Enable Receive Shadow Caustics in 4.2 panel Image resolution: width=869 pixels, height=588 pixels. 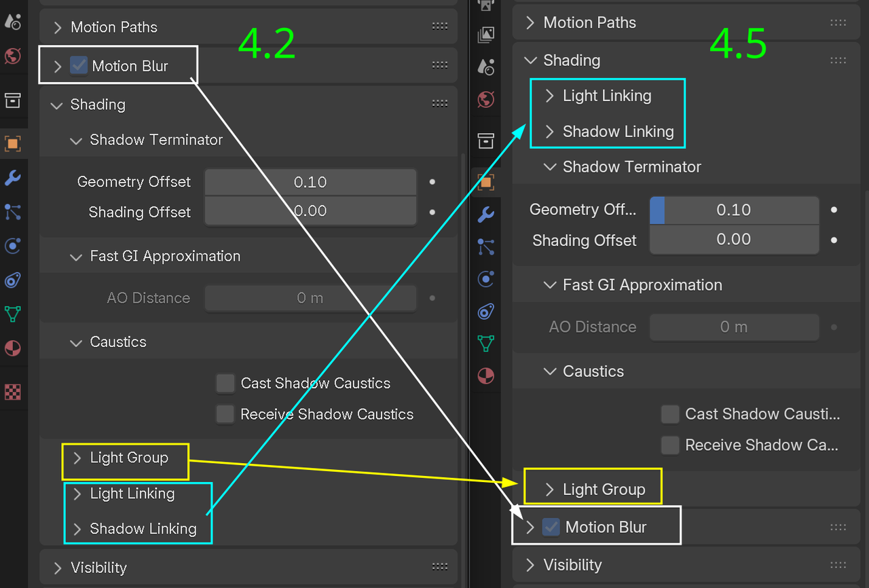point(225,414)
